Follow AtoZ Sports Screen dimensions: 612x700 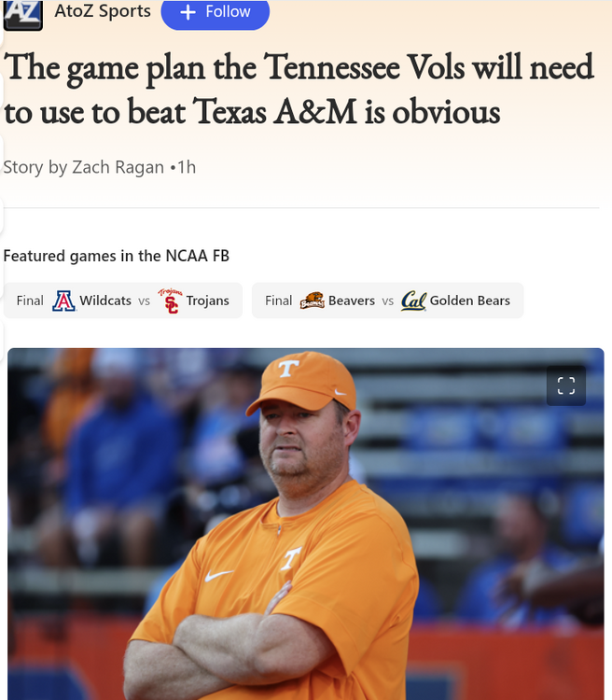216,12
